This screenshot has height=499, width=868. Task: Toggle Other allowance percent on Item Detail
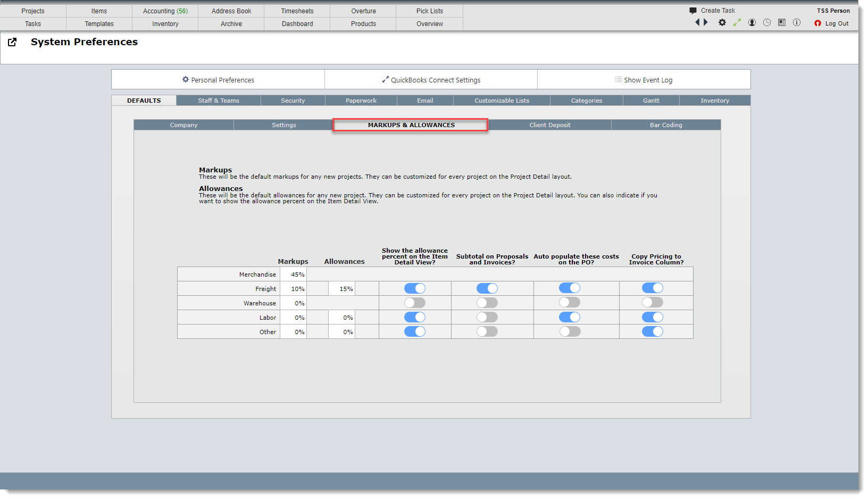[415, 331]
